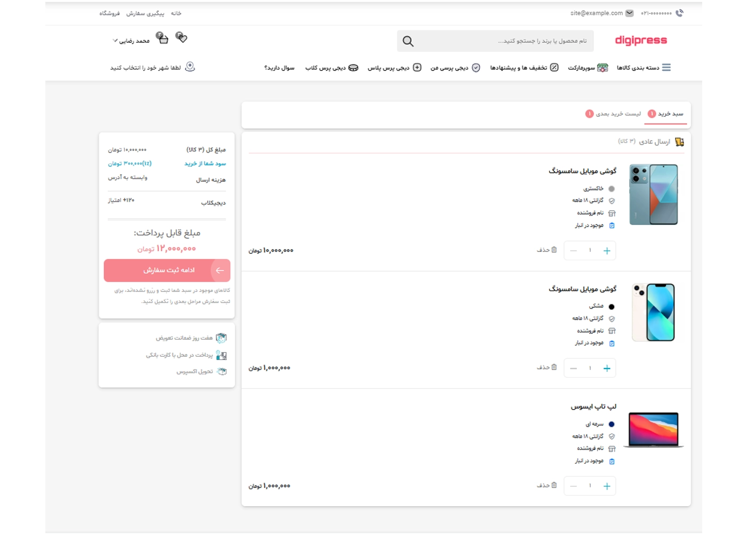Decrease quantity of the Asus laptop
This screenshot has height=560, width=747.
(x=574, y=486)
